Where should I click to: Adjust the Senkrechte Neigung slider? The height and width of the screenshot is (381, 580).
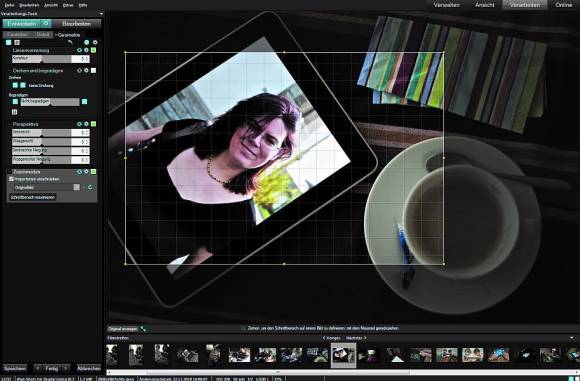coord(42,151)
